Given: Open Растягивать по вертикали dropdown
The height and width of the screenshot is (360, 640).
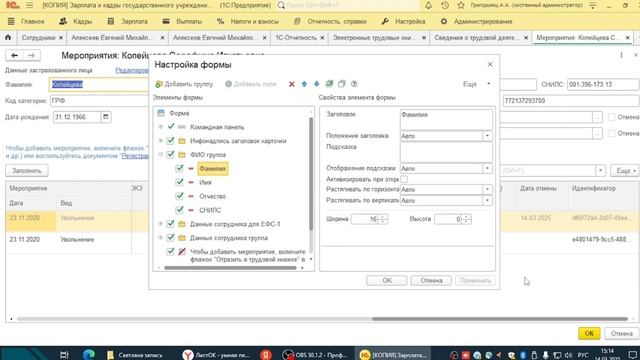Looking at the screenshot, I should point(487,200).
